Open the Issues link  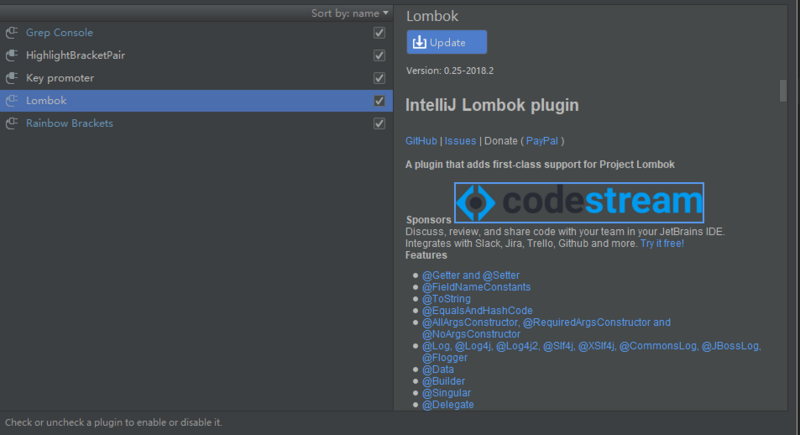tap(460, 141)
